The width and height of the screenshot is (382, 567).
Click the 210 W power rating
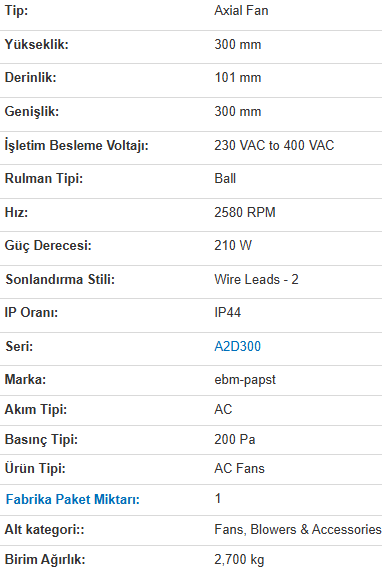click(x=233, y=246)
